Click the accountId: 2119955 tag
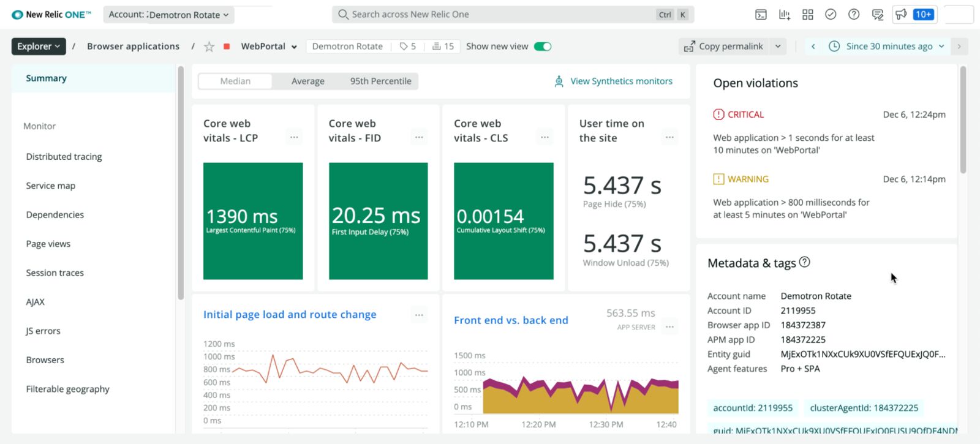The image size is (980, 444). coord(753,408)
